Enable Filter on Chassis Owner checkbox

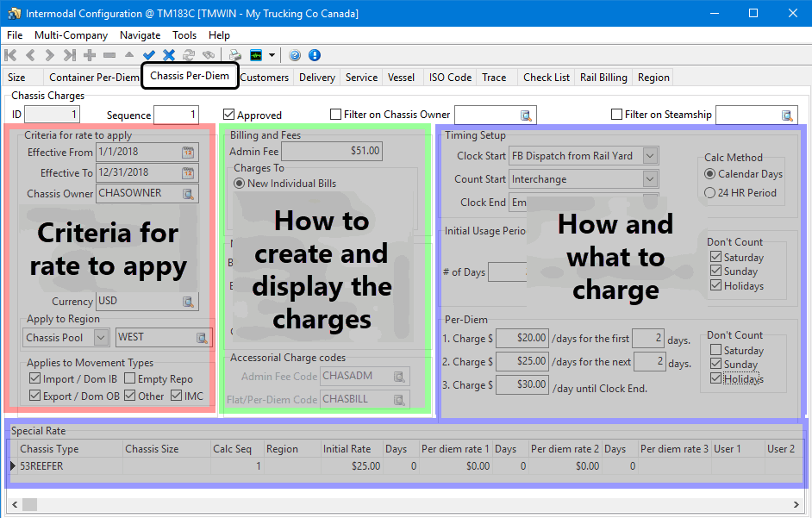click(x=336, y=115)
